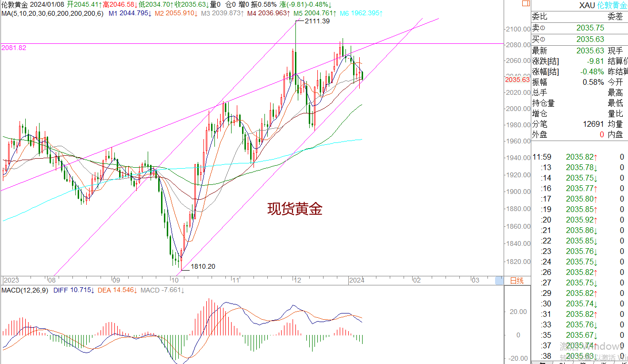Click the 2023 label on the time axis
Viewport: 628px width, 364px height.
coord(10,281)
